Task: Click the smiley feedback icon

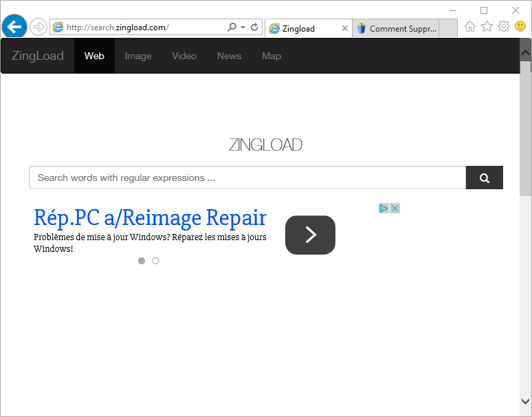Action: click(520, 26)
